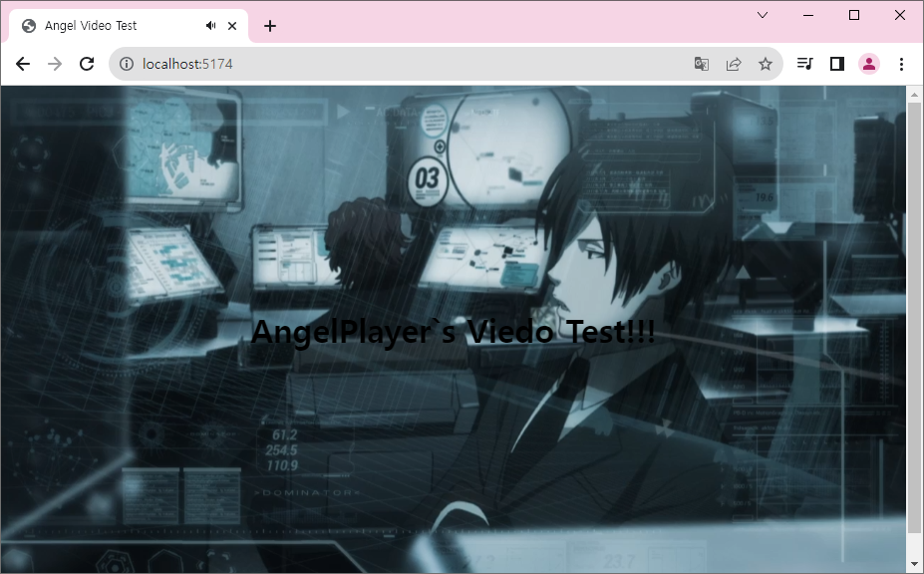Minimize the browser window
This screenshot has height=574, width=924.
point(808,15)
